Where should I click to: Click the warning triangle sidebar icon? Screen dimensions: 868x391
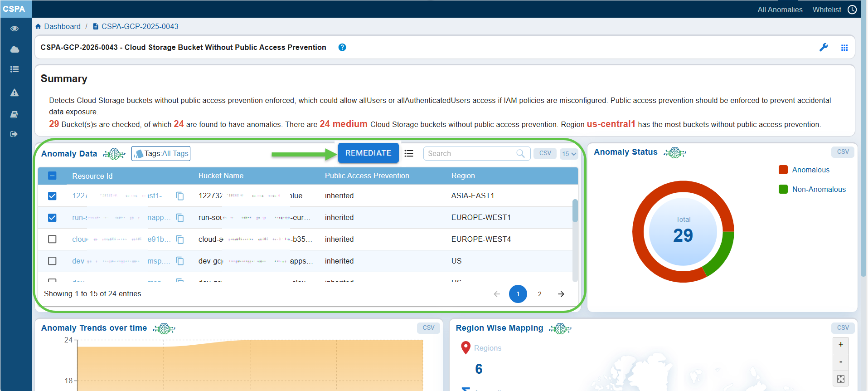(x=15, y=93)
